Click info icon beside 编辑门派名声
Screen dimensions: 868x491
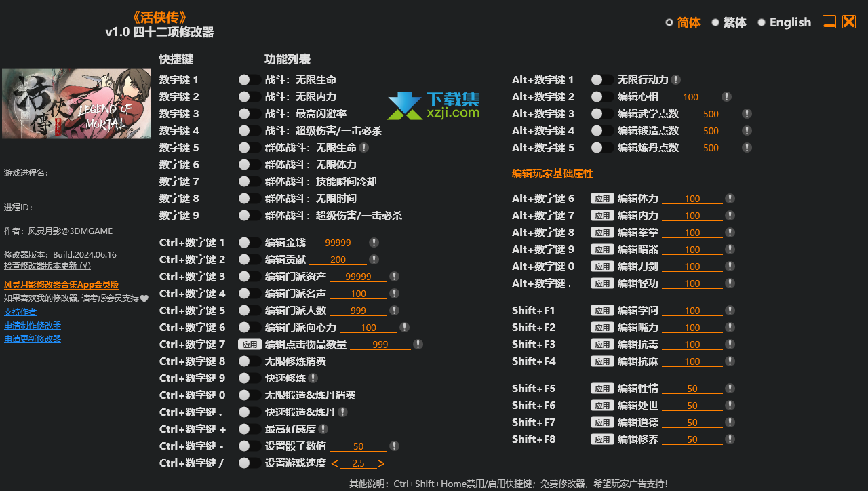394,294
